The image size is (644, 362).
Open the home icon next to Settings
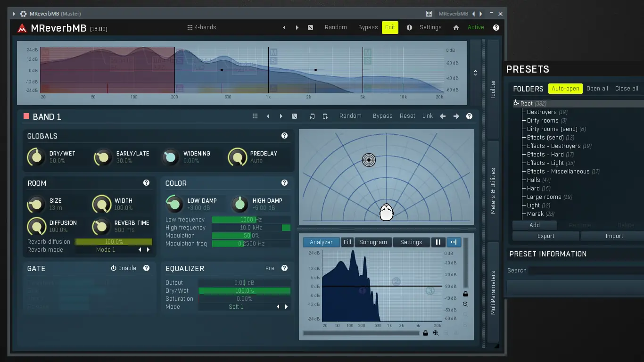pyautogui.click(x=456, y=27)
